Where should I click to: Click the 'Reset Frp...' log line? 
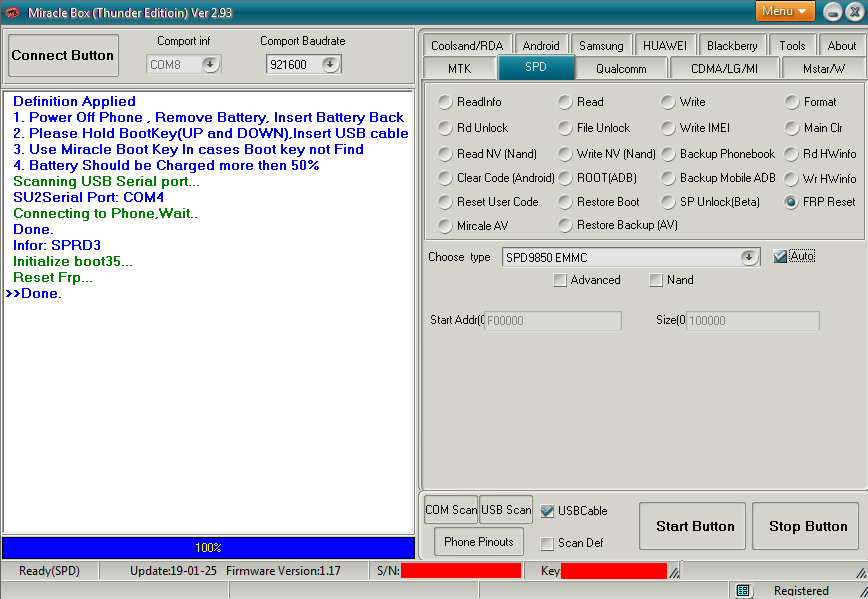tap(53, 277)
